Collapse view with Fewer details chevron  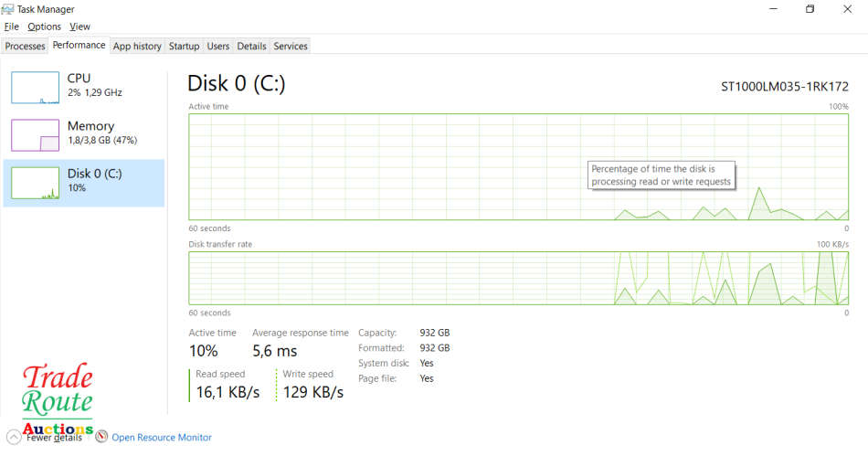pyautogui.click(x=13, y=437)
